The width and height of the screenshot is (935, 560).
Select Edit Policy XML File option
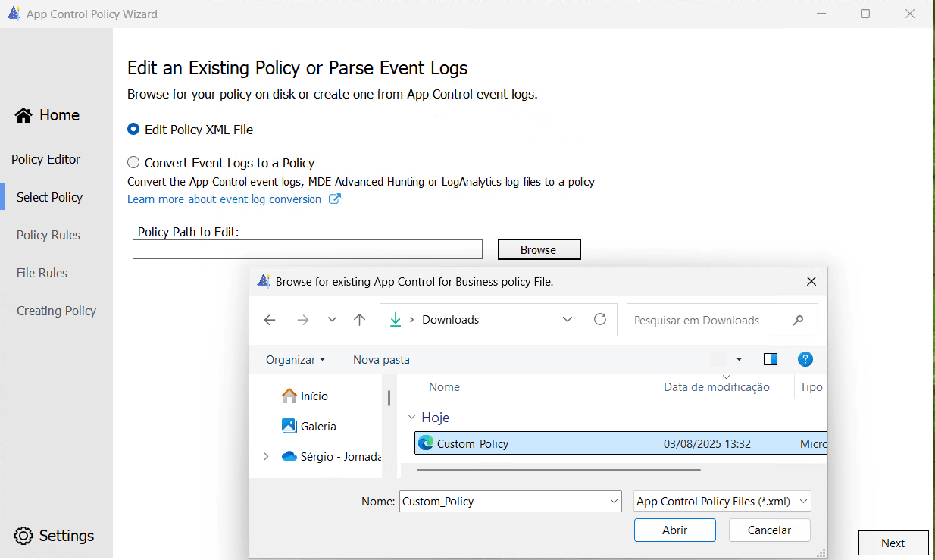(x=190, y=130)
